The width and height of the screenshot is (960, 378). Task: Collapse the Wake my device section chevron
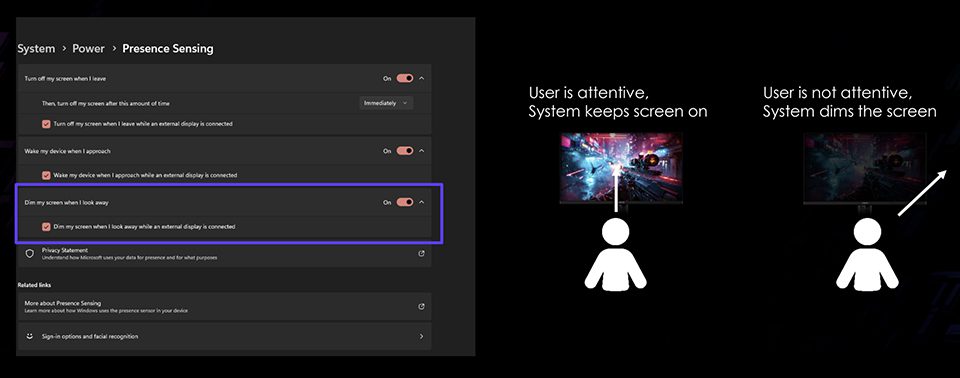(421, 151)
